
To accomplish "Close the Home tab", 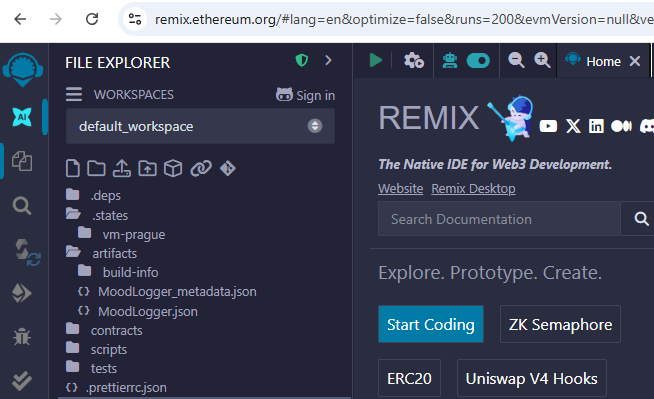I will coord(635,61).
